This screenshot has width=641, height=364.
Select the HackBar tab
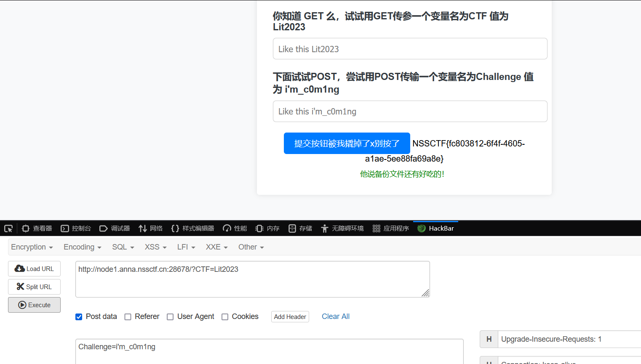(436, 228)
